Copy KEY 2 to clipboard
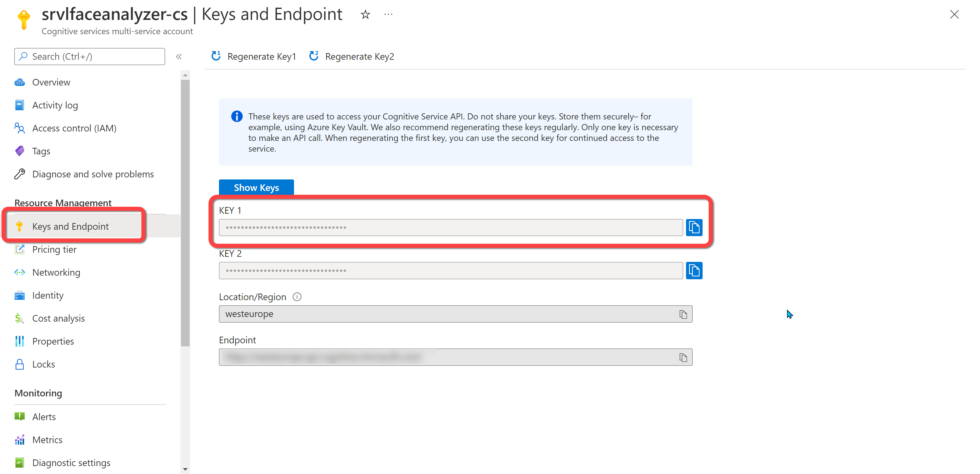This screenshot has width=980, height=474. [x=694, y=271]
